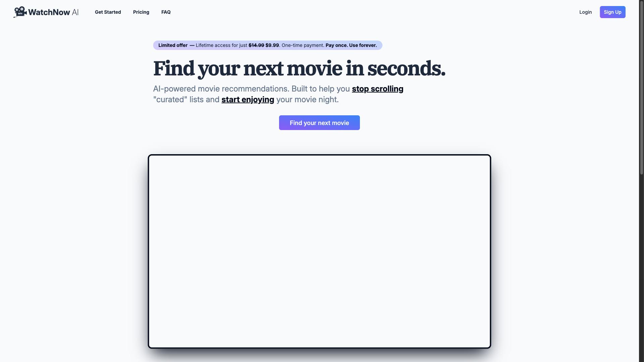The image size is (644, 362).
Task: Click the Find your next movie button
Action: (x=319, y=123)
